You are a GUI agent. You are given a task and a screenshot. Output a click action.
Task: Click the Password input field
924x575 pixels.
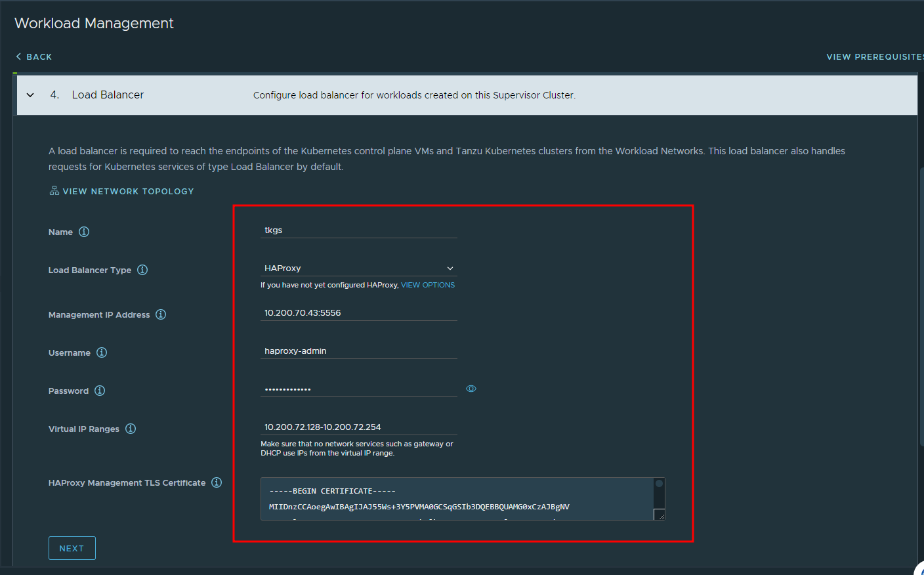[359, 389]
